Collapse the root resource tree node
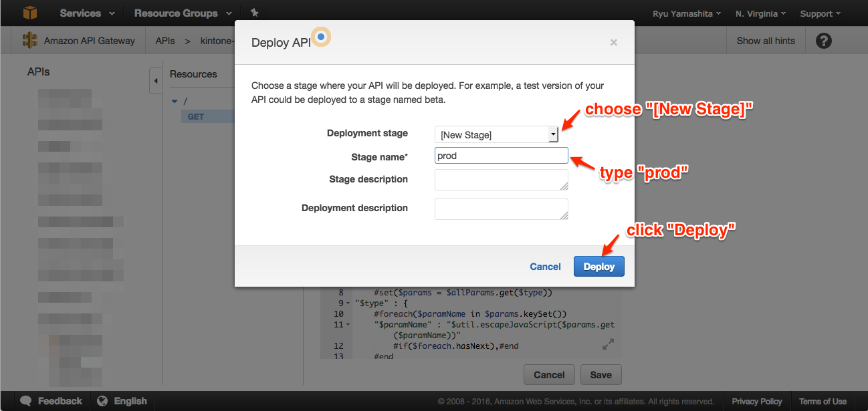 [x=175, y=102]
